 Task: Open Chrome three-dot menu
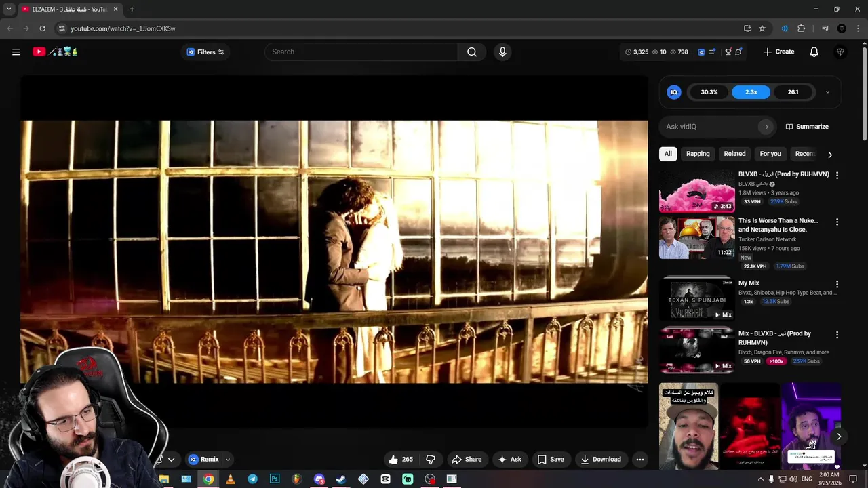click(858, 28)
